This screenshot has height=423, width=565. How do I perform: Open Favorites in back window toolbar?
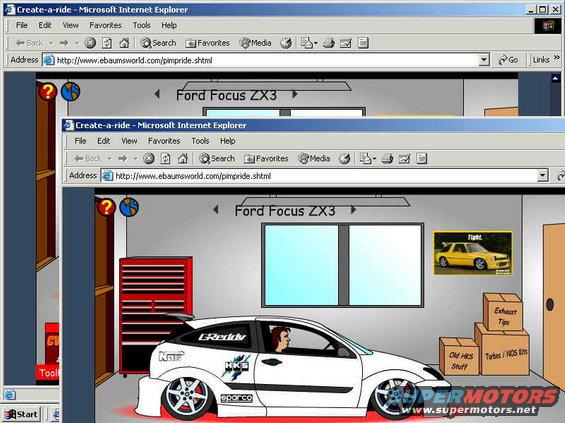(208, 43)
